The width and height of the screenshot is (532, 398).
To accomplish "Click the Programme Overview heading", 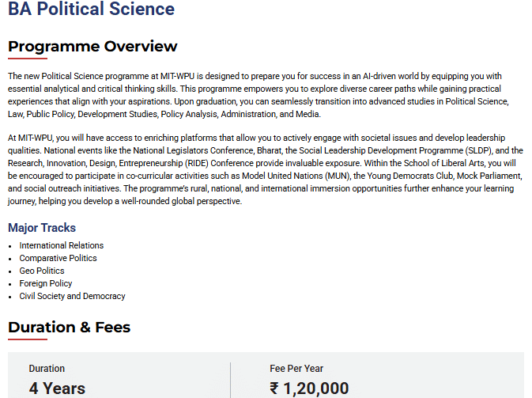I will pos(92,46).
